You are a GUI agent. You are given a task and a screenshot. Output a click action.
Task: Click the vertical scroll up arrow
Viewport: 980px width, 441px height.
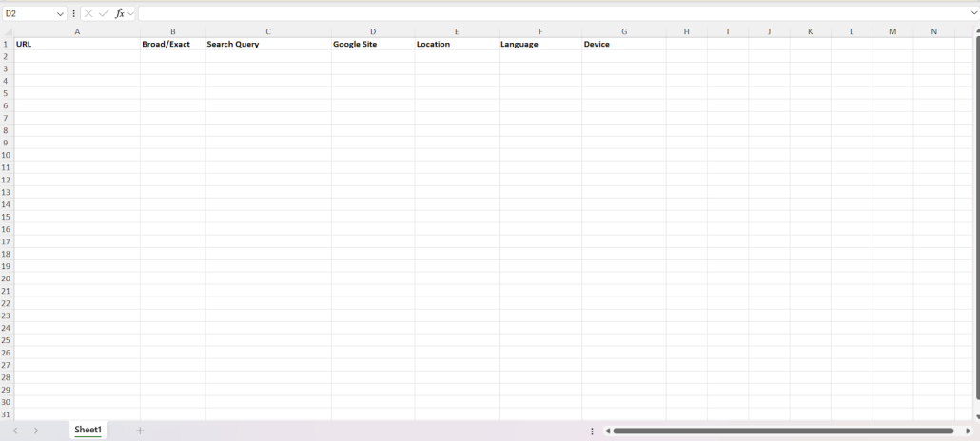pos(977,31)
